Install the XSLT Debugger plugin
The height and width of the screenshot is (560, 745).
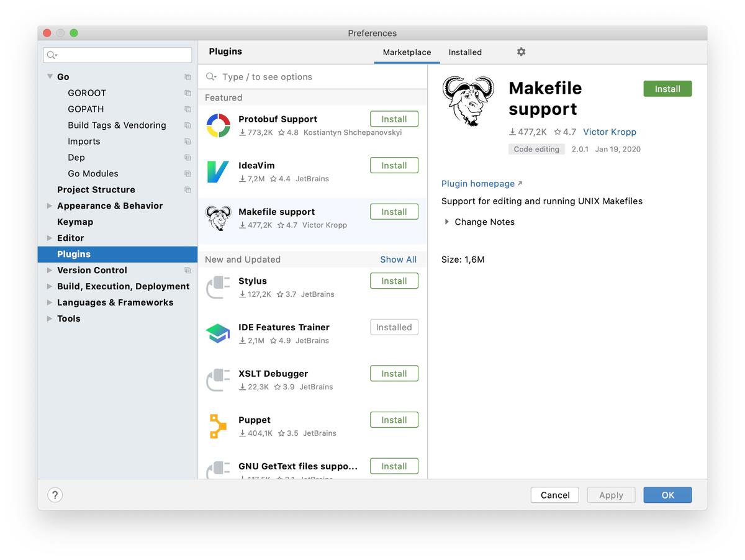tap(394, 374)
